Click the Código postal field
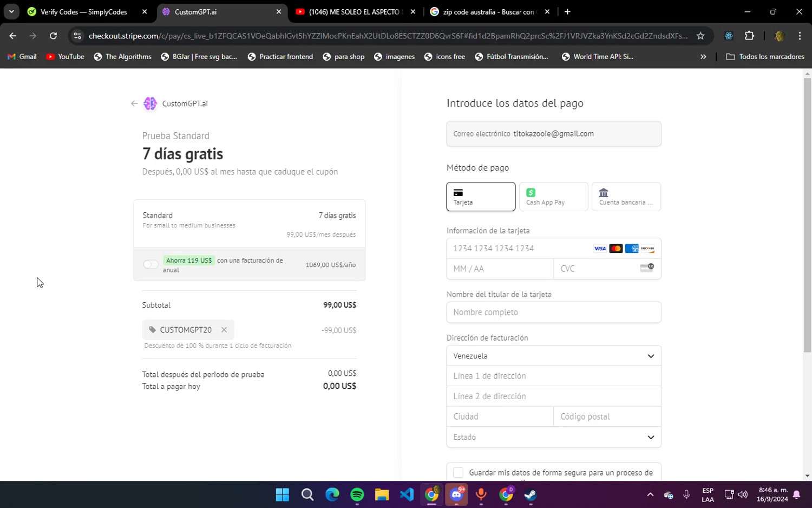Viewport: 812px width, 508px height. tap(607, 416)
